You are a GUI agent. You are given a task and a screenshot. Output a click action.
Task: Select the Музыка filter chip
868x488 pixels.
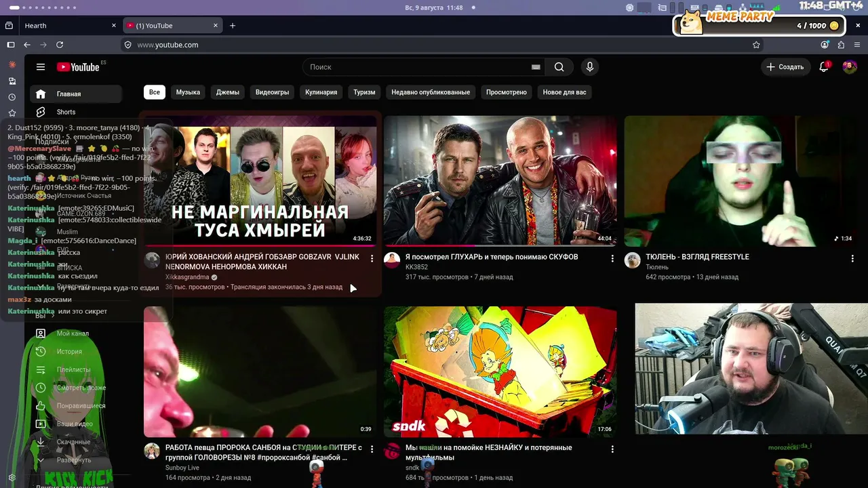(188, 92)
